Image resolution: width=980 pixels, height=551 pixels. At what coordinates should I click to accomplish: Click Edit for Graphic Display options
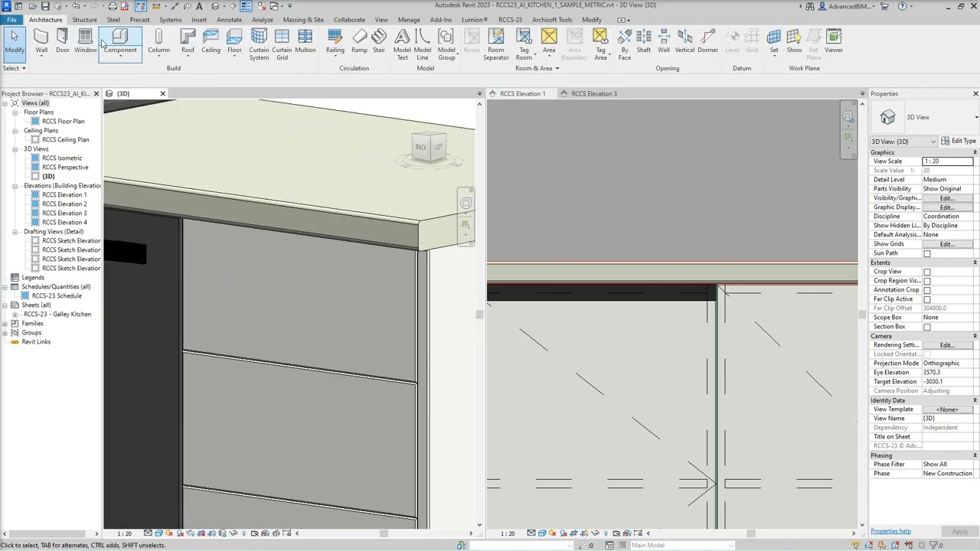(x=948, y=207)
